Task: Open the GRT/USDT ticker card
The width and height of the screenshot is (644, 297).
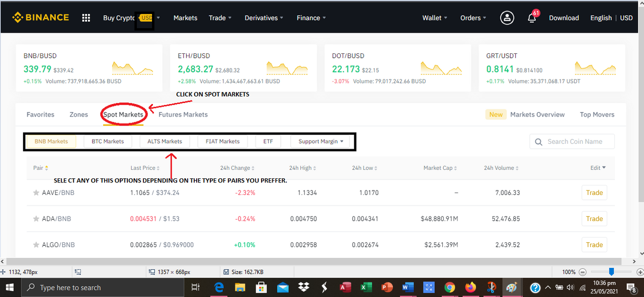Action: tap(552, 68)
